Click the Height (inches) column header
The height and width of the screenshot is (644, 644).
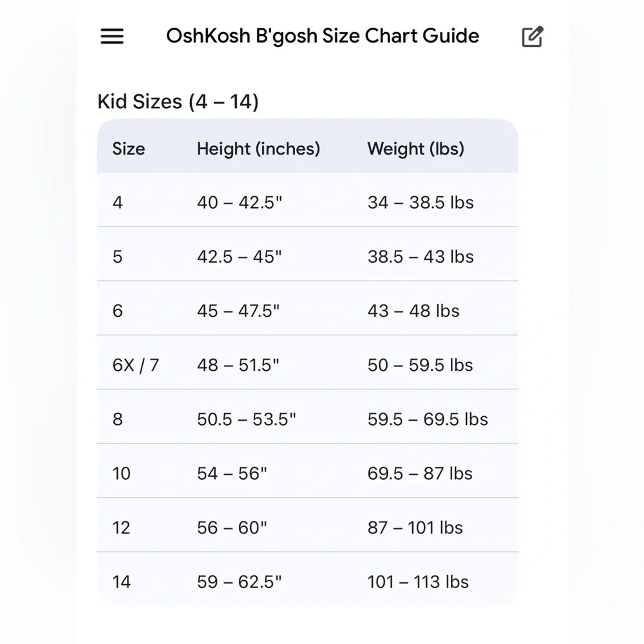click(258, 149)
